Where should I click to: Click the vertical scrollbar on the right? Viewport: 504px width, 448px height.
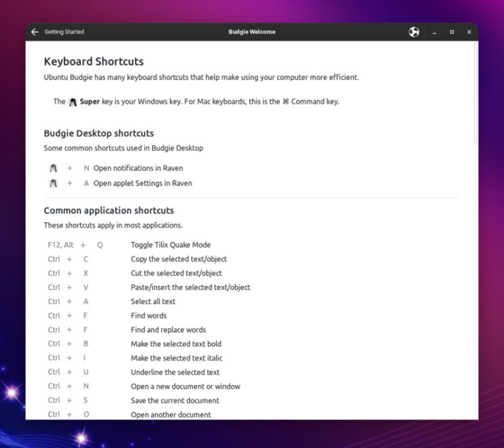point(476,95)
